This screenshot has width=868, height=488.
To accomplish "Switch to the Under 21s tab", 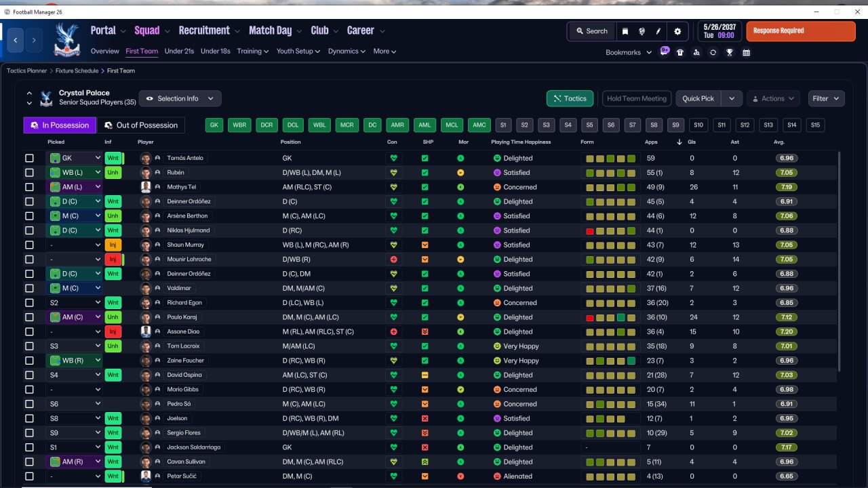I will click(x=179, y=51).
